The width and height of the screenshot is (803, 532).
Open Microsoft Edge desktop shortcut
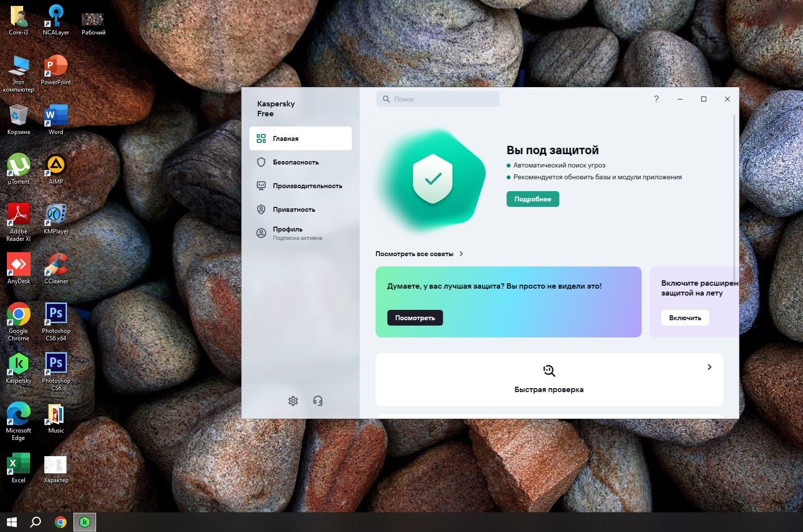click(x=19, y=422)
